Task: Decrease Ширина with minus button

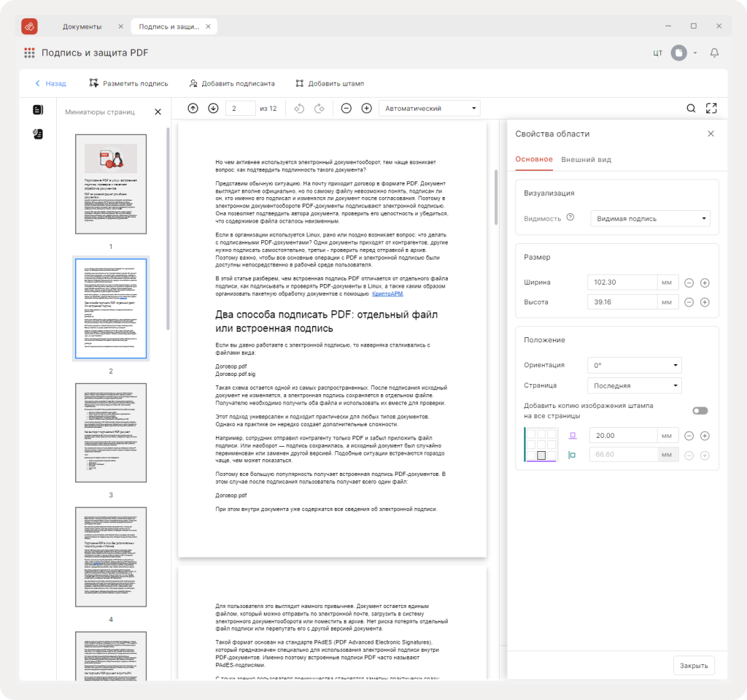Action: click(x=689, y=282)
